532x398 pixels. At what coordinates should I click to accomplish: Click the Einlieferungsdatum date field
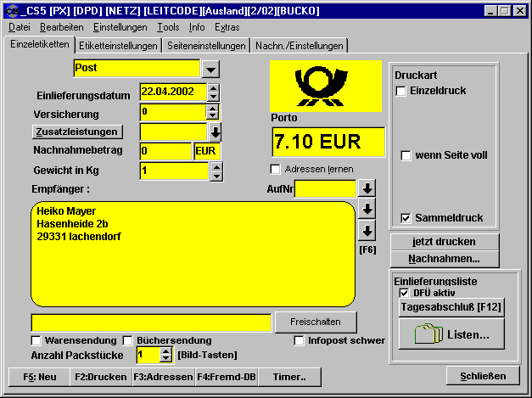(173, 92)
